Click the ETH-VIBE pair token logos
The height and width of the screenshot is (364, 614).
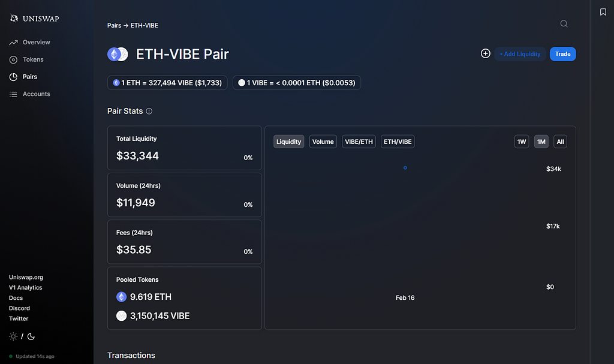(118, 54)
